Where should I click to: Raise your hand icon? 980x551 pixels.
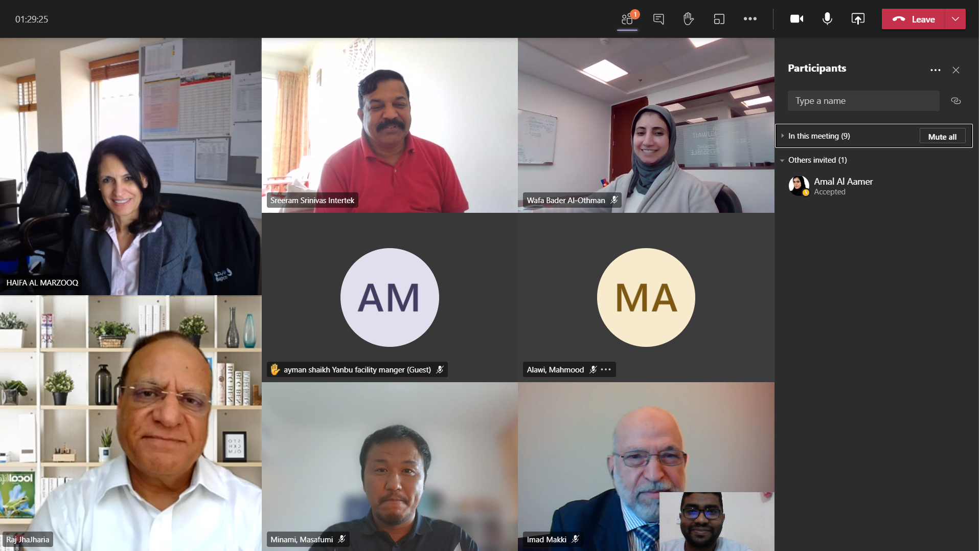[689, 19]
